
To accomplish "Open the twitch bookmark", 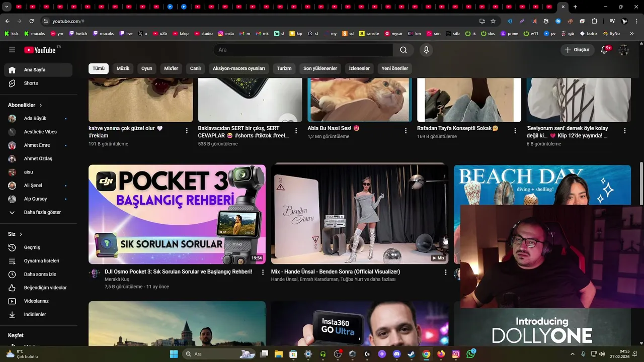I will tap(78, 34).
